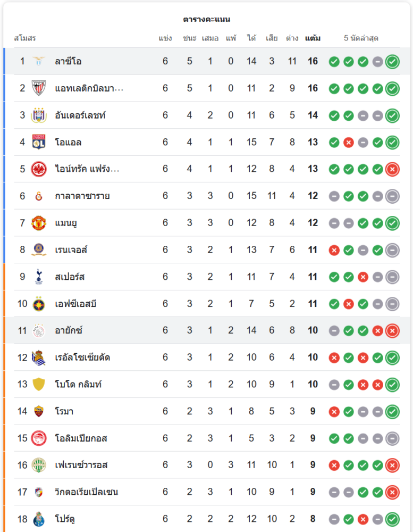Screen dimensions: 413x532
Task: Click the AS Roma crest icon
Action: coord(39,411)
